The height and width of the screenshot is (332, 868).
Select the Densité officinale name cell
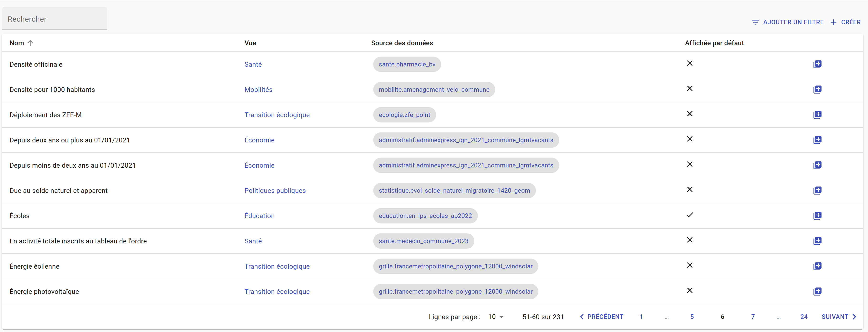(x=36, y=64)
